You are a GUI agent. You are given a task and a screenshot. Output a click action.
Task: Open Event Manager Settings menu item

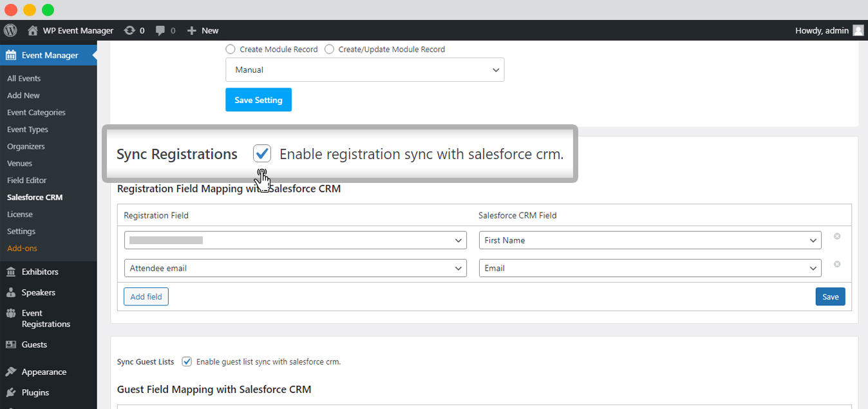(x=21, y=231)
